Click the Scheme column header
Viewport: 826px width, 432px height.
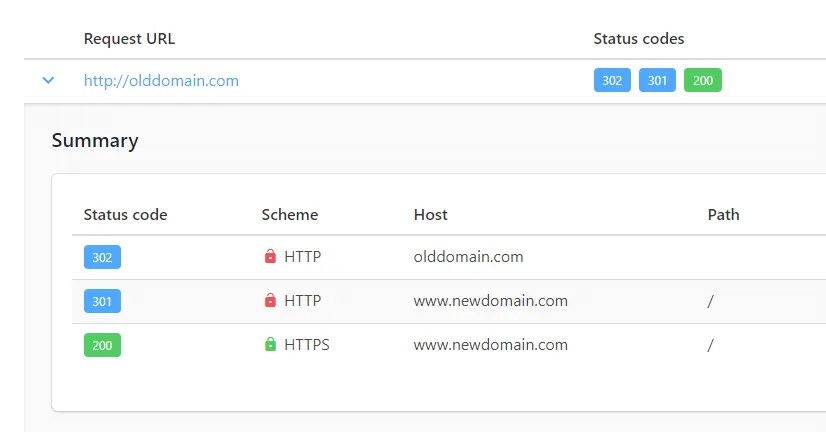290,215
